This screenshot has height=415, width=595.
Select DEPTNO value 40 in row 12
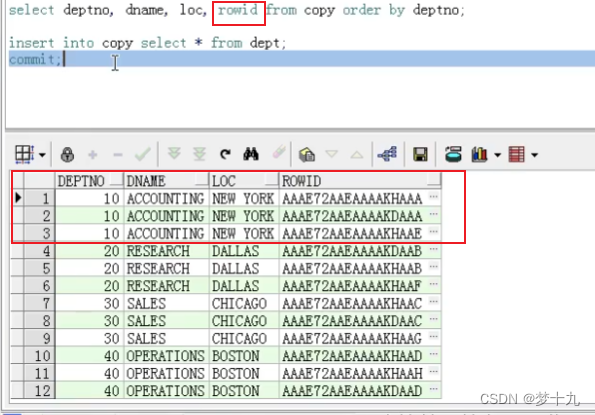[x=90, y=390]
